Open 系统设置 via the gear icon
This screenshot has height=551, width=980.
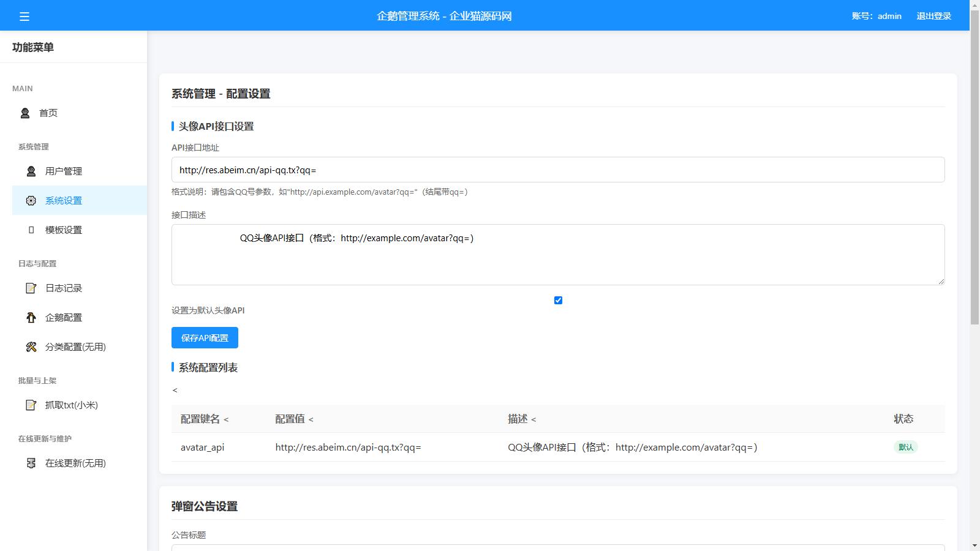30,200
